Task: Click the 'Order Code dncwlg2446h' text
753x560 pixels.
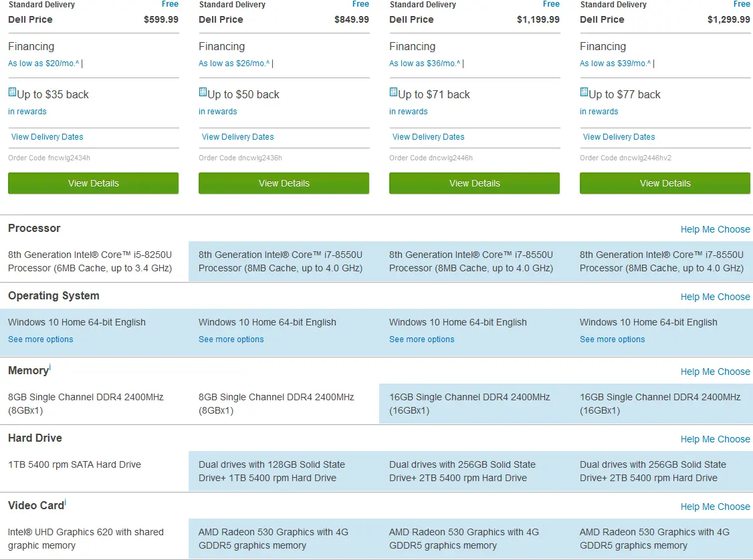Action: [431, 158]
